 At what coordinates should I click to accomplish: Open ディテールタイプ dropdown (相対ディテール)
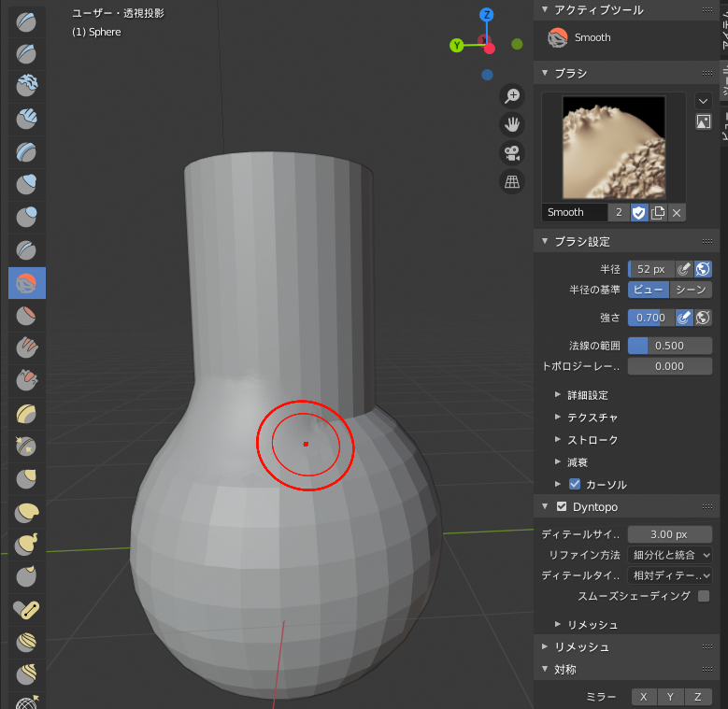669,575
